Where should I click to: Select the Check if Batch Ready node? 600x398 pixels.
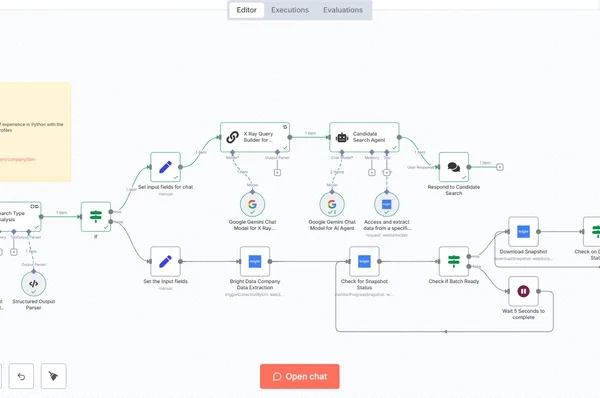point(454,261)
